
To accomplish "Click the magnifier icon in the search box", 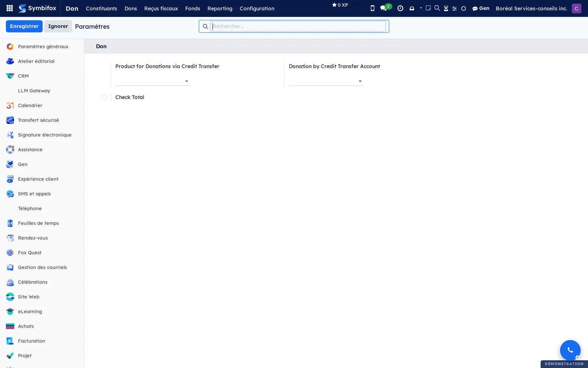I will coord(205,26).
